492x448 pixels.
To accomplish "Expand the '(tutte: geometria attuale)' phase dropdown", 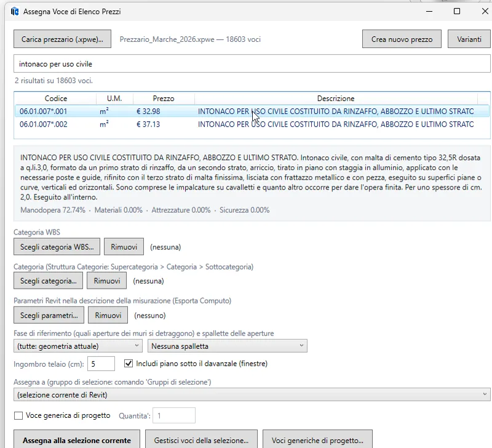I will coord(78,346).
